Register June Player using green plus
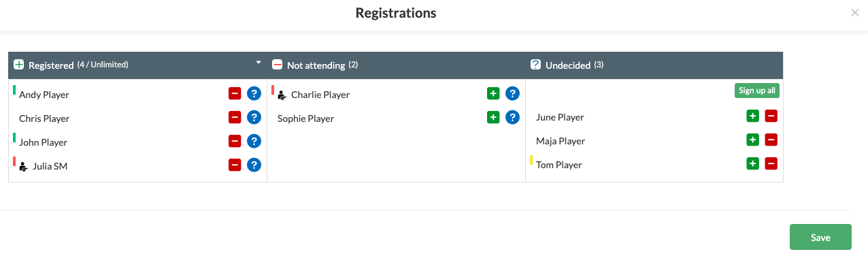This screenshot has height=256, width=868. pos(752,116)
